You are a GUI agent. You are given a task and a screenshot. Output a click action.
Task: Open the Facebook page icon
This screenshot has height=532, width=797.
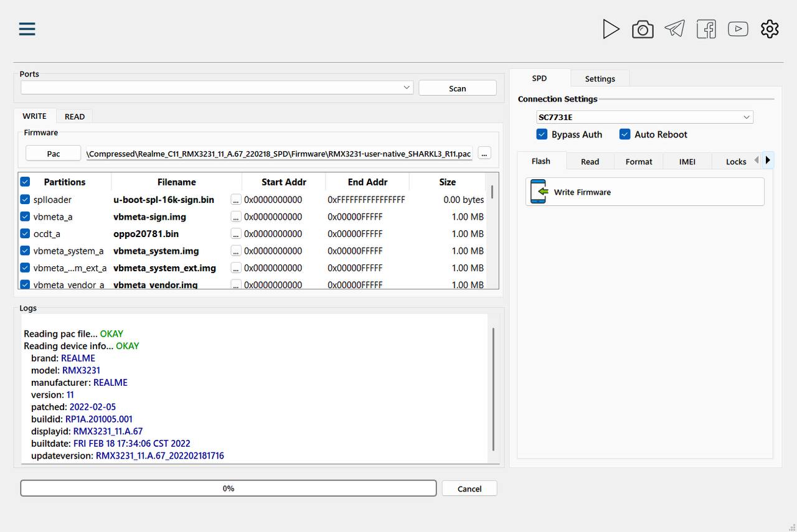point(706,29)
